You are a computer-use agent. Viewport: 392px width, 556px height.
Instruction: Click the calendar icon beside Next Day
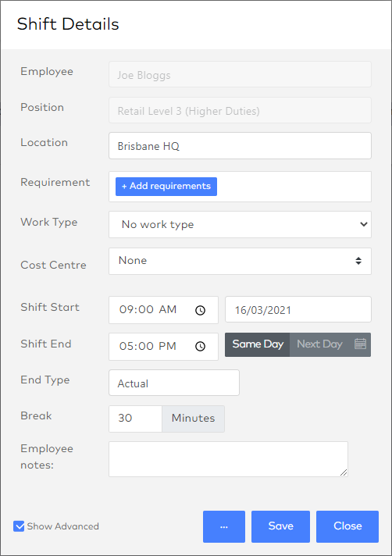point(360,344)
